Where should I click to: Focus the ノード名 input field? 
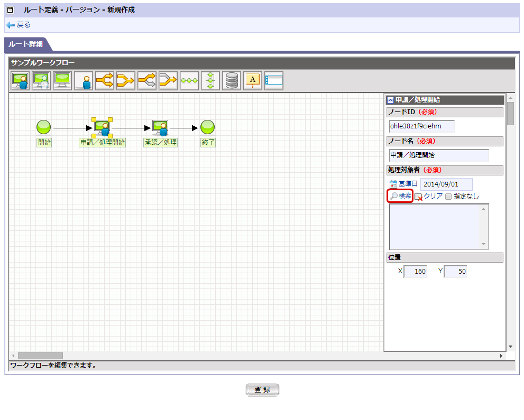tap(439, 155)
